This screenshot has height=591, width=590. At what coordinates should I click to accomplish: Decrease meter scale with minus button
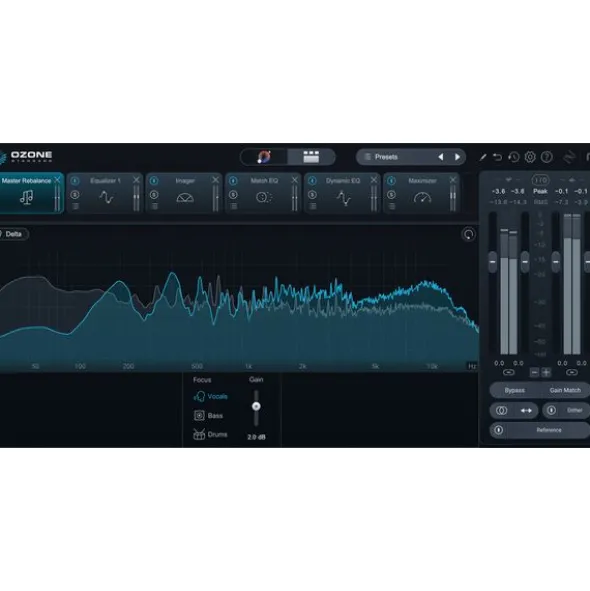(x=534, y=372)
